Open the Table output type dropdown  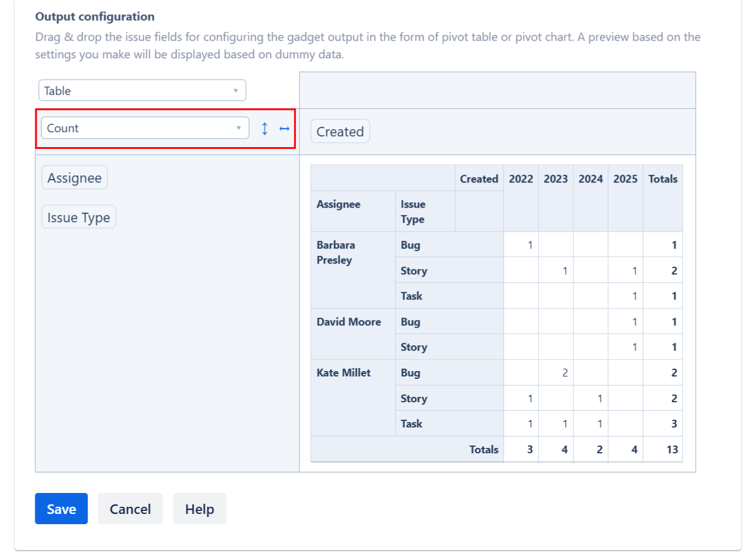pos(142,91)
